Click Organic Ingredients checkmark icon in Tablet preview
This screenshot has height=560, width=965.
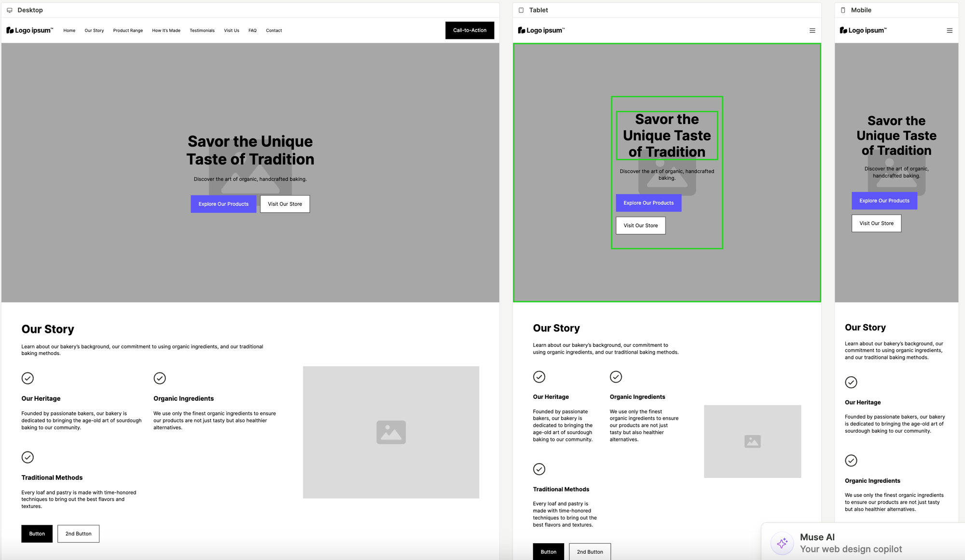click(616, 377)
